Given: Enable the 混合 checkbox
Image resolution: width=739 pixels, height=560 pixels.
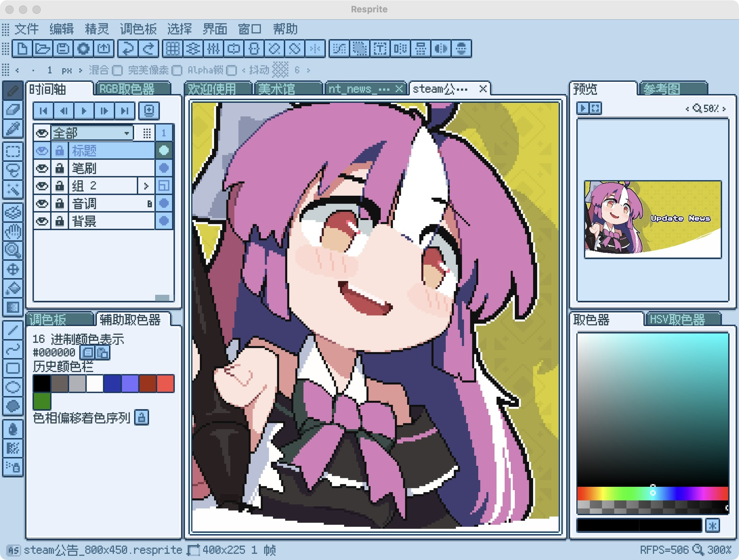Looking at the screenshot, I should (118, 70).
